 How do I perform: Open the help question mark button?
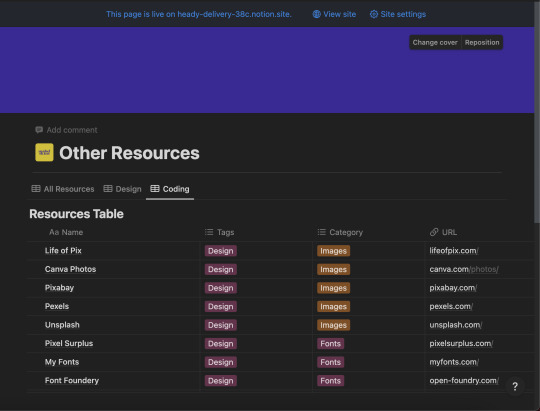[x=515, y=387]
